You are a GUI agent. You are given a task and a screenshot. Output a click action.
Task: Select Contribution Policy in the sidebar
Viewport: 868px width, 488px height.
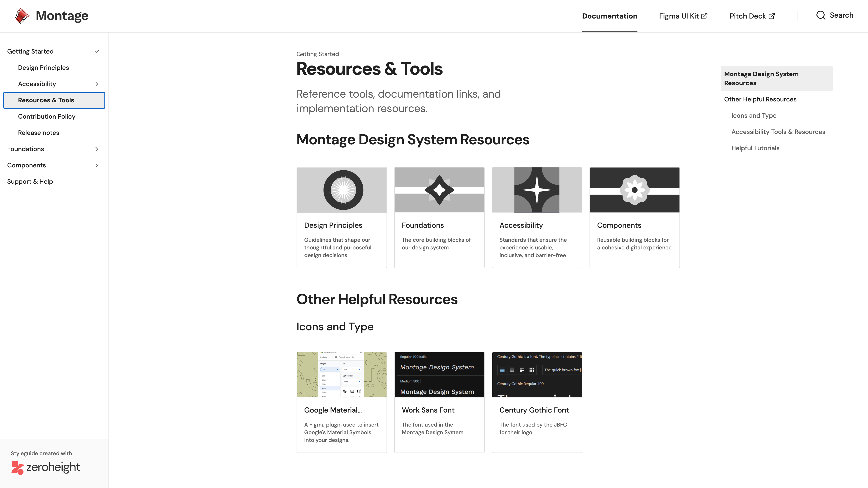(x=47, y=117)
